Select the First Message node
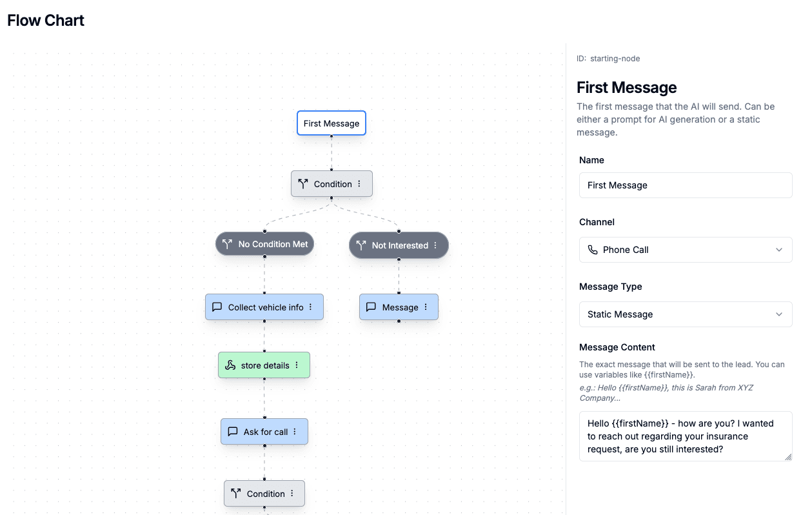 331,123
